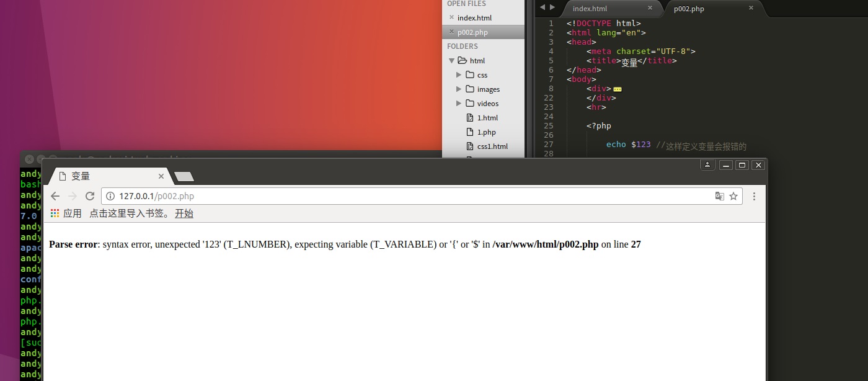Click the images folder icon

(x=470, y=89)
